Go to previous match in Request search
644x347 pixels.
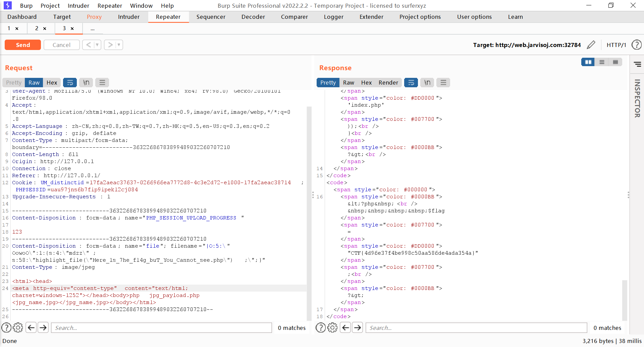pyautogui.click(x=31, y=328)
